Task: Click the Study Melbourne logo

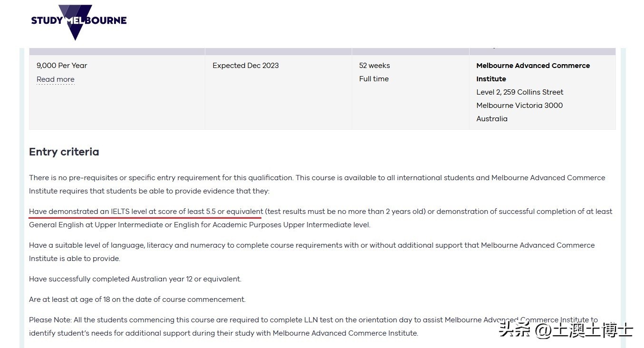Action: [x=78, y=21]
